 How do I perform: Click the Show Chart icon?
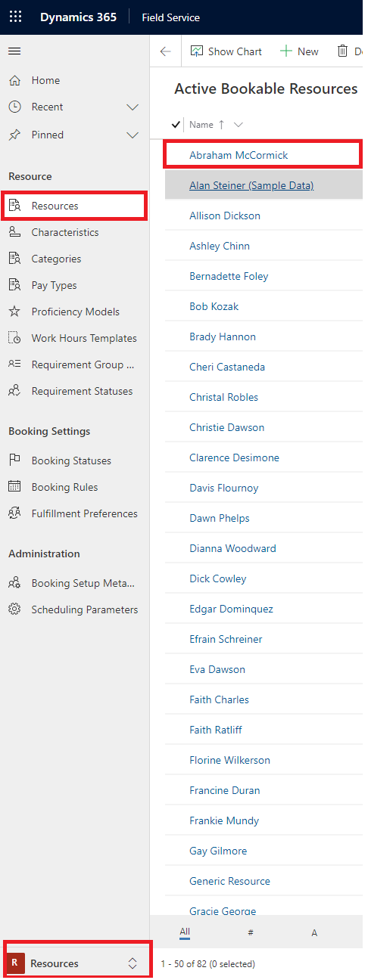pos(197,51)
